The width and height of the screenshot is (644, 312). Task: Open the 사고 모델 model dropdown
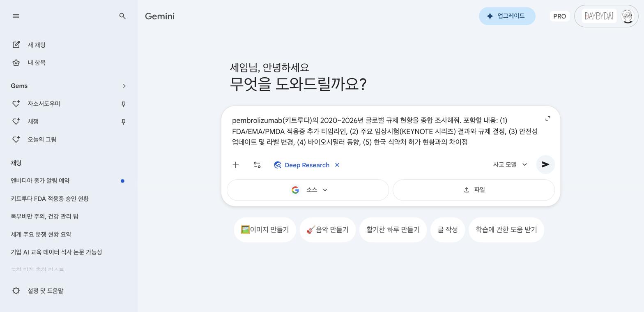pos(510,164)
